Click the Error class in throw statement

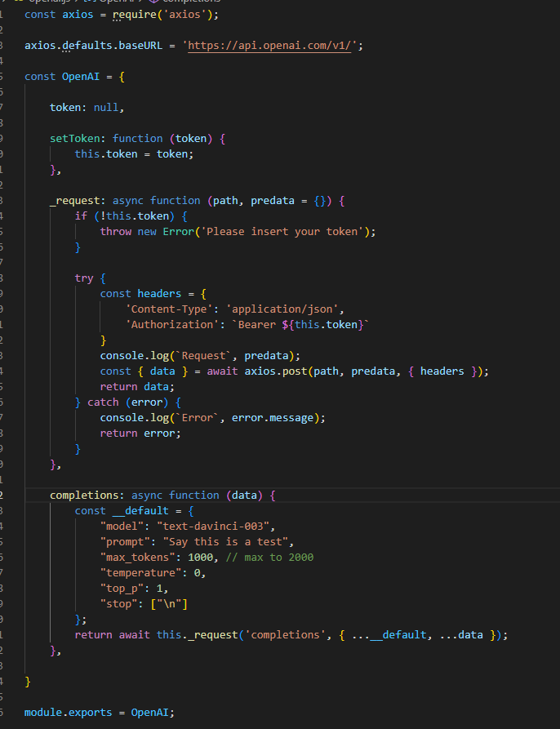(x=178, y=232)
